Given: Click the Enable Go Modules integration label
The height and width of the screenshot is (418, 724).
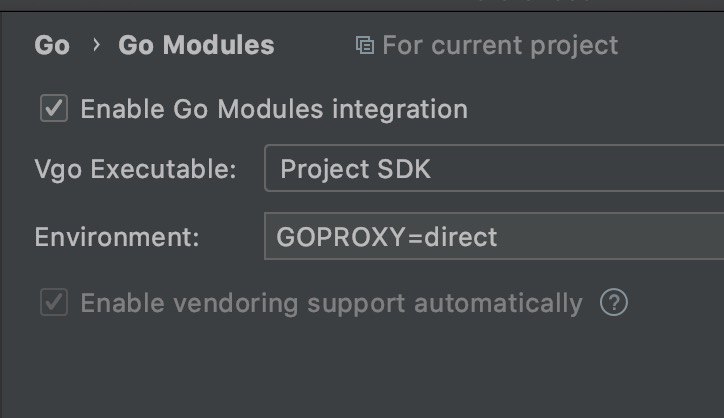Looking at the screenshot, I should coord(274,109).
